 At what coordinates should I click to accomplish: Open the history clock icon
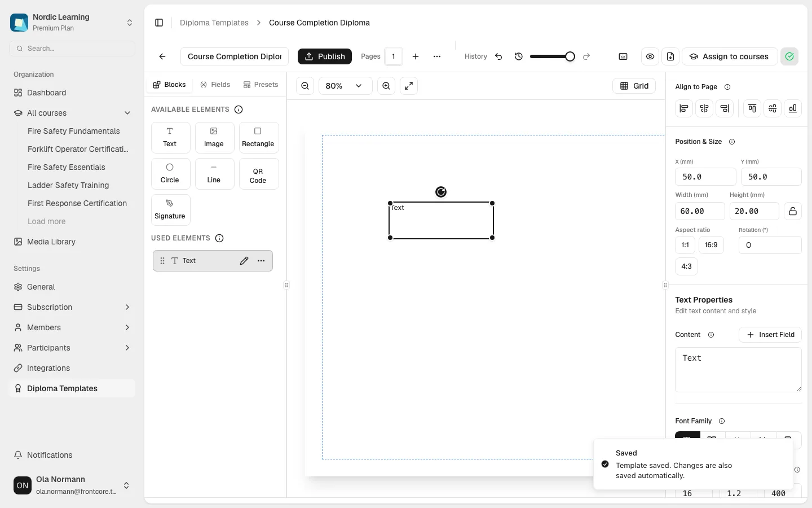coord(519,56)
